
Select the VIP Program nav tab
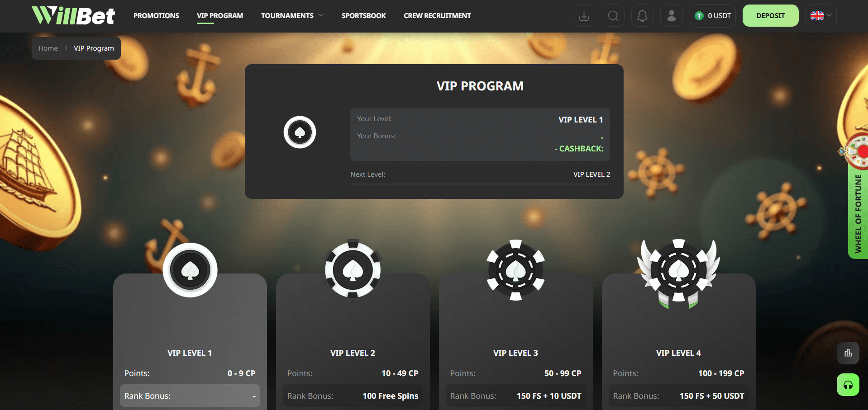(220, 16)
